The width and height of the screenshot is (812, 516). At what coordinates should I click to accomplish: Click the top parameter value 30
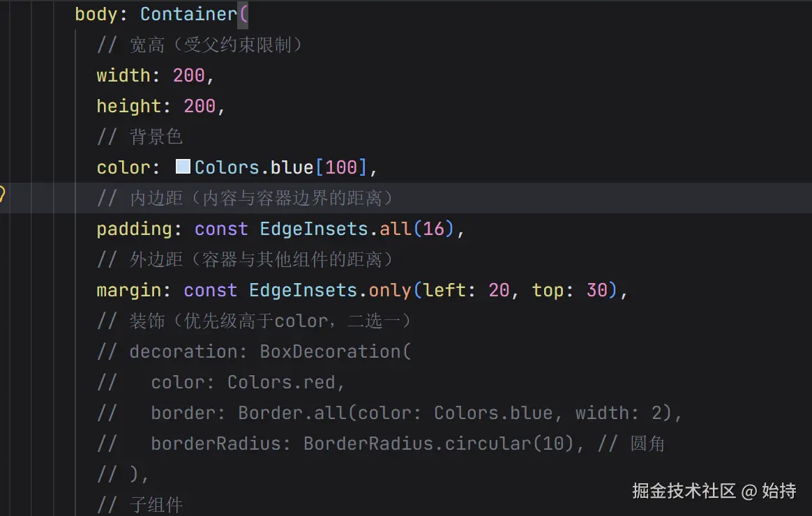click(597, 290)
